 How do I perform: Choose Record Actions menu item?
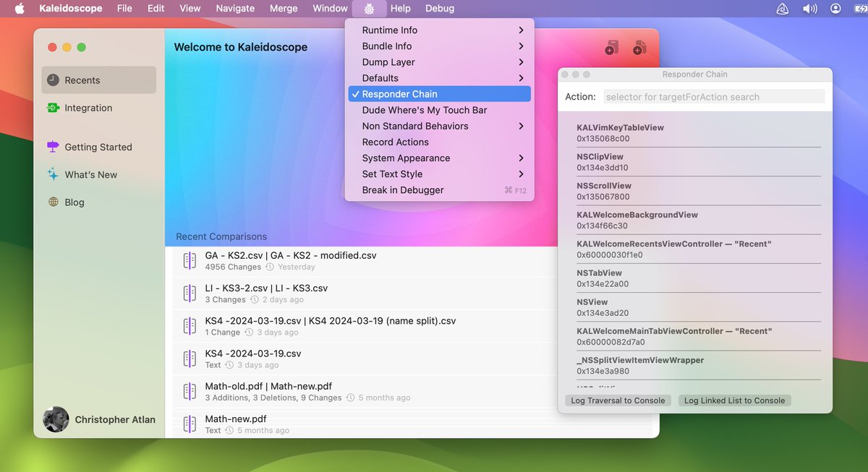(439, 142)
